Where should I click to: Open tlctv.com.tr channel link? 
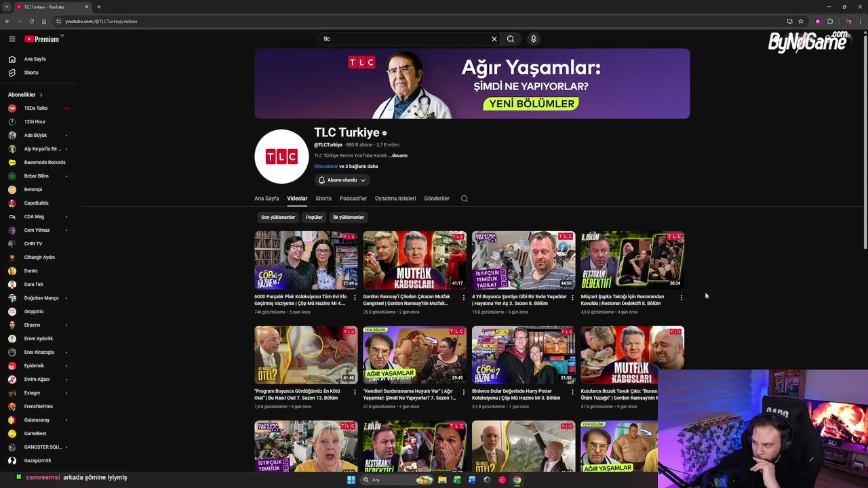click(x=325, y=167)
